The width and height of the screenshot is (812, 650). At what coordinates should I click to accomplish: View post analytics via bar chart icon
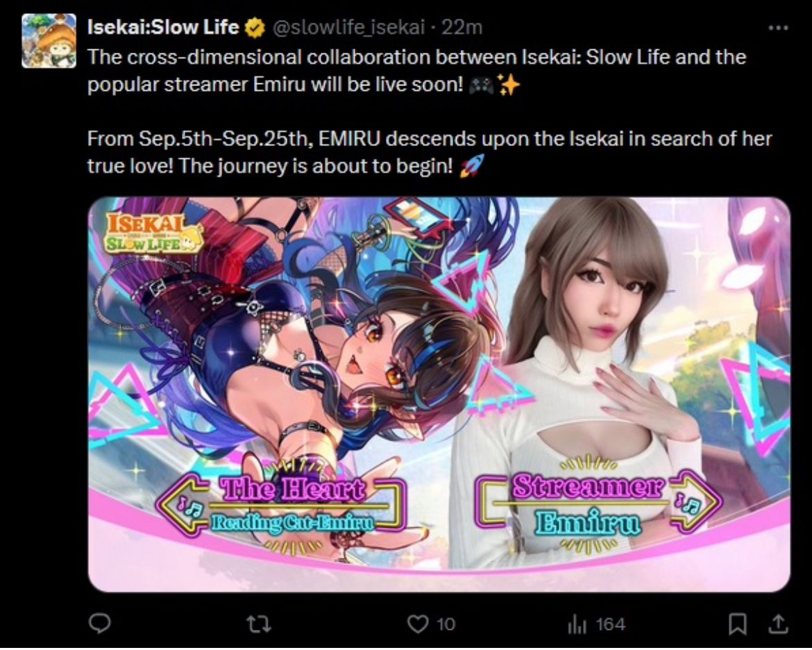tap(577, 624)
